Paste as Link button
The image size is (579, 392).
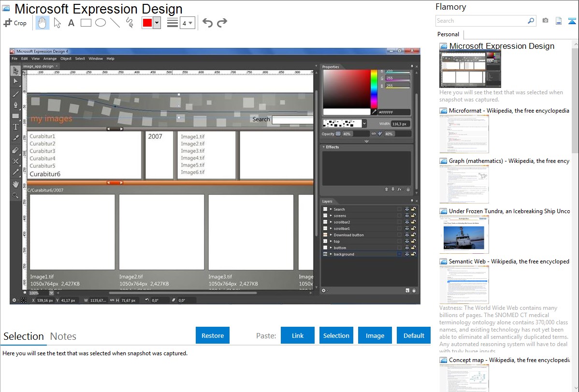298,335
